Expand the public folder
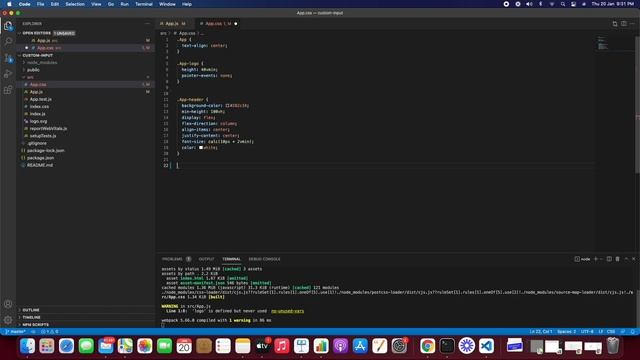The height and width of the screenshot is (360, 640). pos(33,70)
